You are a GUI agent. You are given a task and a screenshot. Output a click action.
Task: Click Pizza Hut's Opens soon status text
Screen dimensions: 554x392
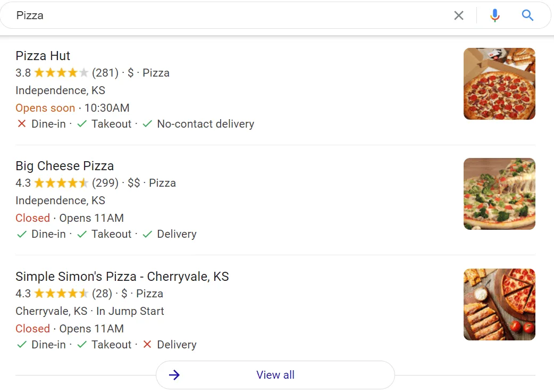45,108
